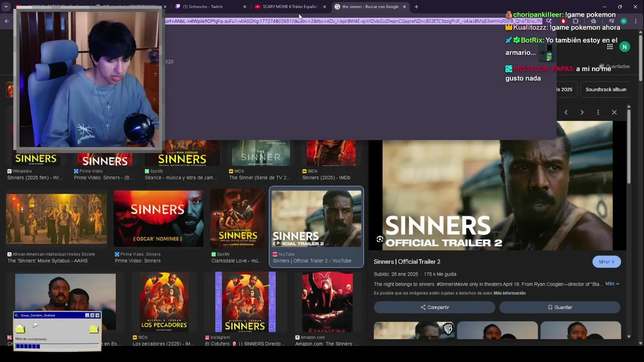Open the Clarksdale Love Spotify thumbnail
The width and height of the screenshot is (644, 362).
coord(237,219)
